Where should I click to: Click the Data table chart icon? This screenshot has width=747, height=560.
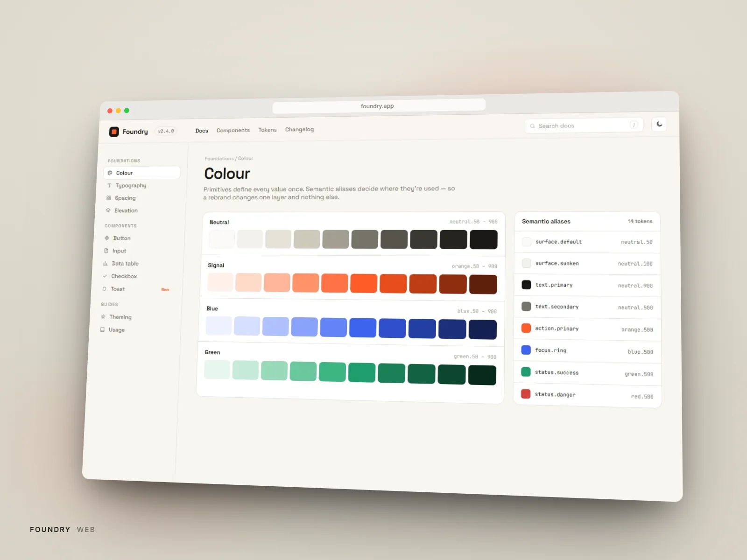(106, 263)
